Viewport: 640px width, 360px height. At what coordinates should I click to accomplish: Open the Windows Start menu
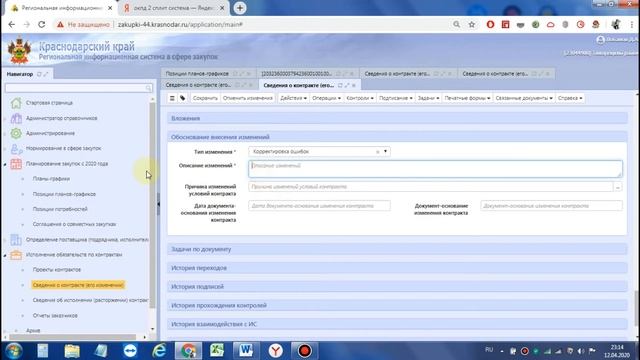pos(13,351)
